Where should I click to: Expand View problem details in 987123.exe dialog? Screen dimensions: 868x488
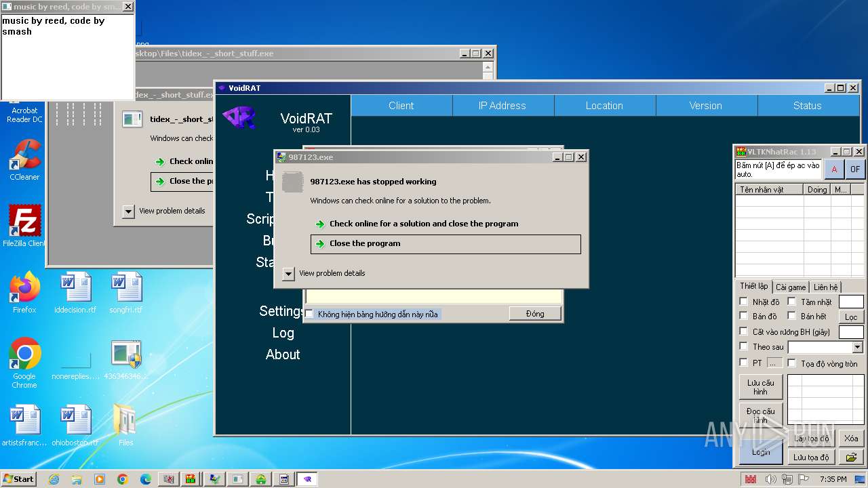pos(288,273)
